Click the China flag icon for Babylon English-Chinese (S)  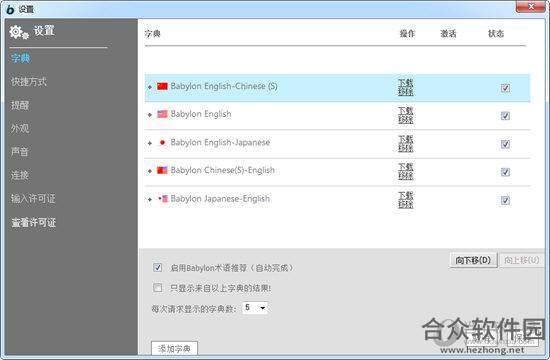(162, 86)
